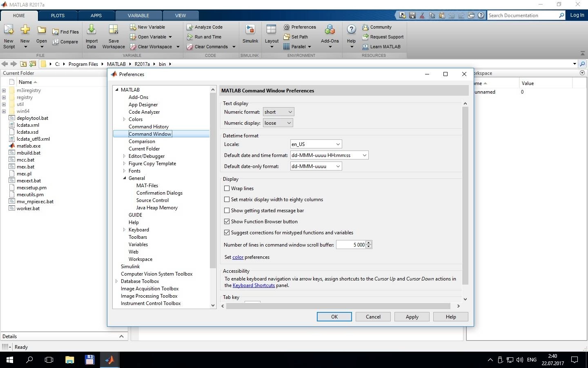
Task: Go back in folder history
Action: (x=4, y=64)
